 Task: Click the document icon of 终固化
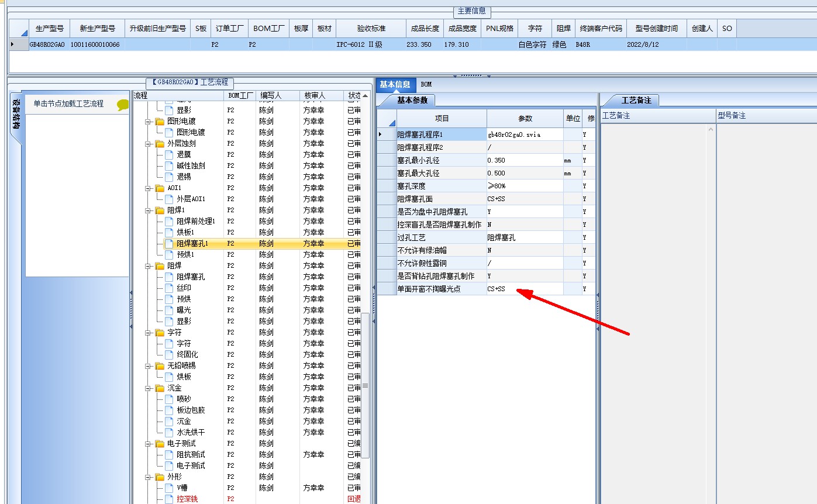pyautogui.click(x=169, y=354)
